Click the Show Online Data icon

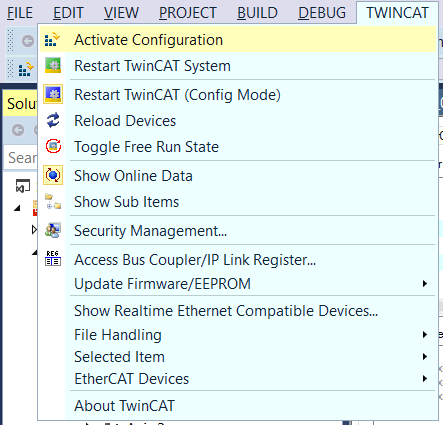coord(53,175)
